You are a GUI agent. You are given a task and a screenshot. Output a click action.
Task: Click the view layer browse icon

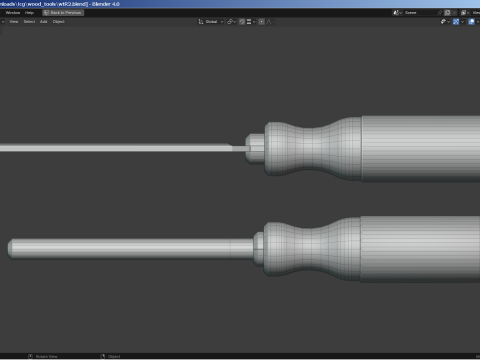(x=465, y=13)
